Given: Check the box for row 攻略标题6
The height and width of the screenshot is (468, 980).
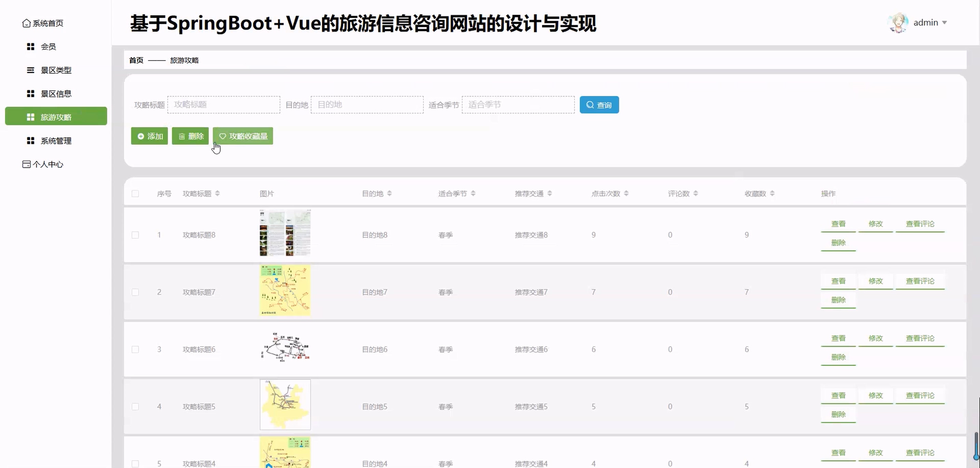Looking at the screenshot, I should pos(135,349).
